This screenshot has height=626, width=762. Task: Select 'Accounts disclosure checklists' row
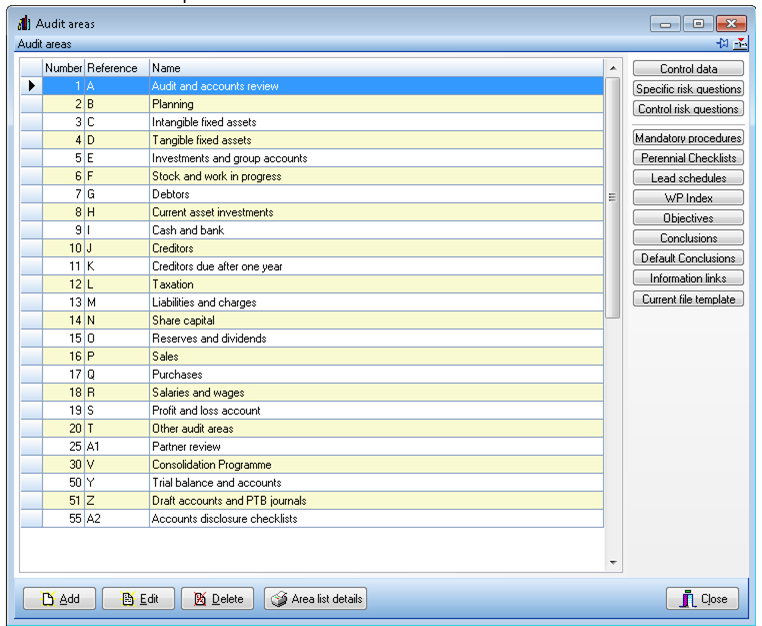coord(312,519)
